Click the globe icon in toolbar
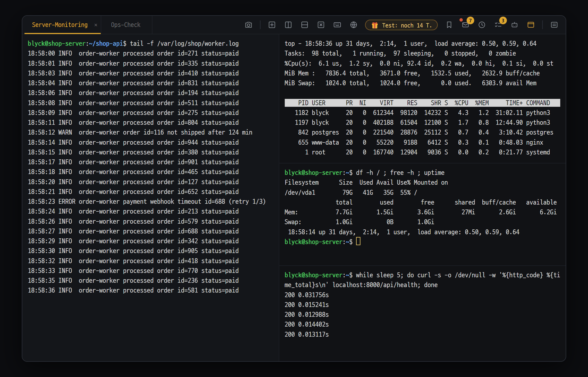Image resolution: width=588 pixels, height=377 pixels. point(353,25)
